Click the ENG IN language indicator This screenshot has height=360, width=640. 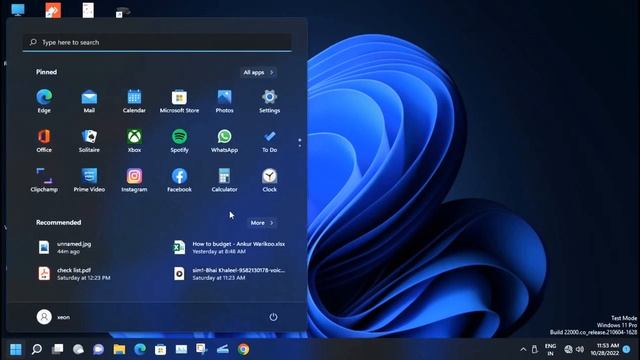(551, 350)
